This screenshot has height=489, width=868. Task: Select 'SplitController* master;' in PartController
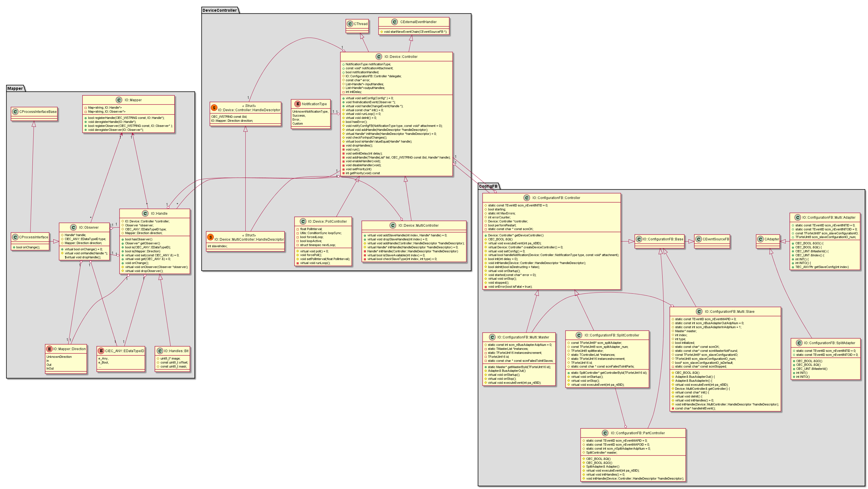click(602, 453)
